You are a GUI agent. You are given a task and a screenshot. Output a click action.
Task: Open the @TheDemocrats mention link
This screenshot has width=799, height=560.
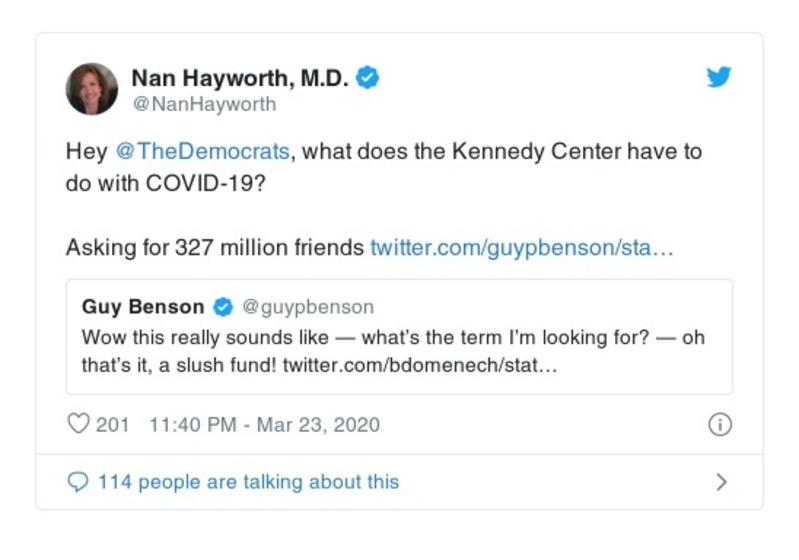click(203, 152)
